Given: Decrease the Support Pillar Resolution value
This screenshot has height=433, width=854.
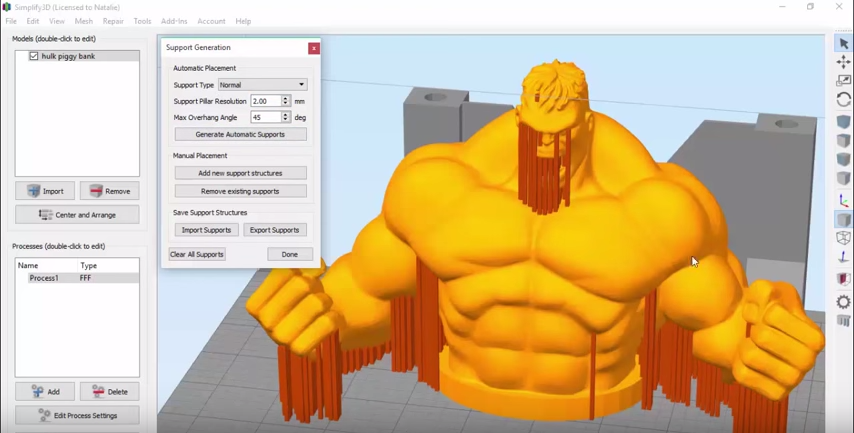Looking at the screenshot, I should point(285,104).
